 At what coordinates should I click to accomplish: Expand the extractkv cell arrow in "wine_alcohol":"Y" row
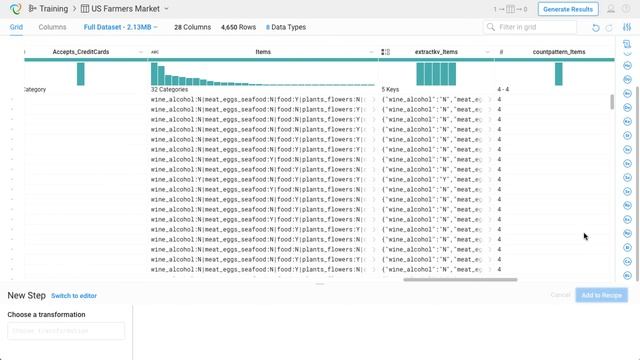point(489,180)
